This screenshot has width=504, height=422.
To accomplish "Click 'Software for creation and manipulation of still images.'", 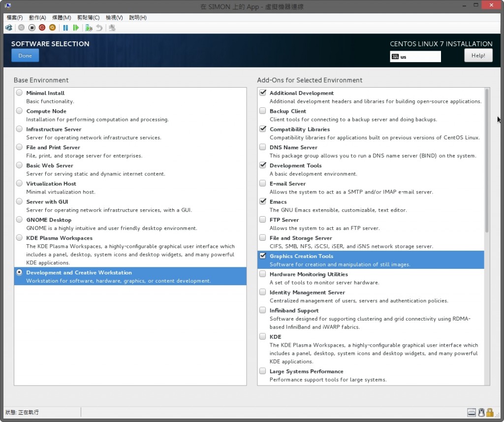I will pyautogui.click(x=340, y=264).
